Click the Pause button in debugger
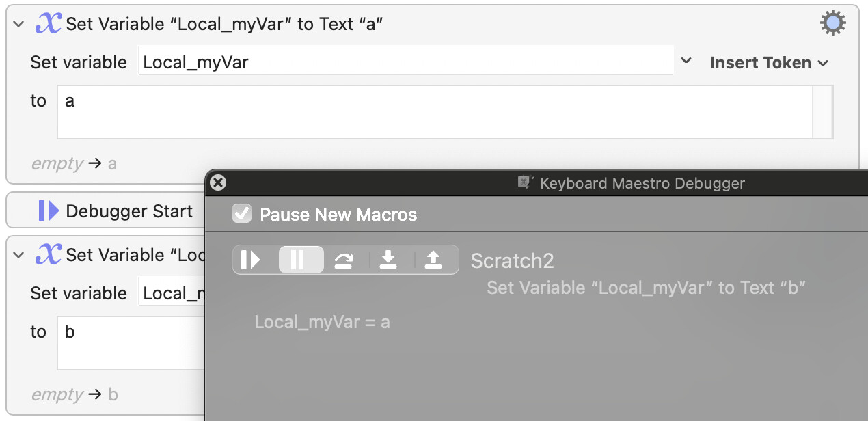868x421 pixels. 297,260
